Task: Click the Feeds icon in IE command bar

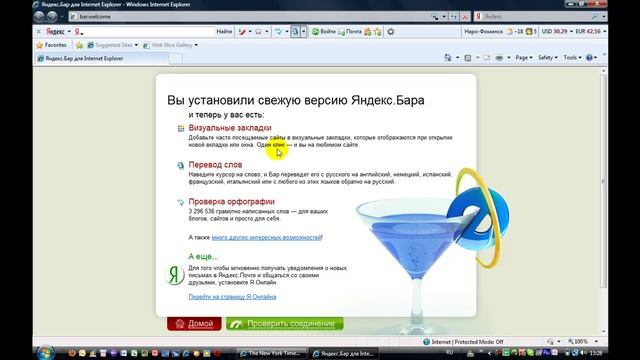Action: [468, 58]
